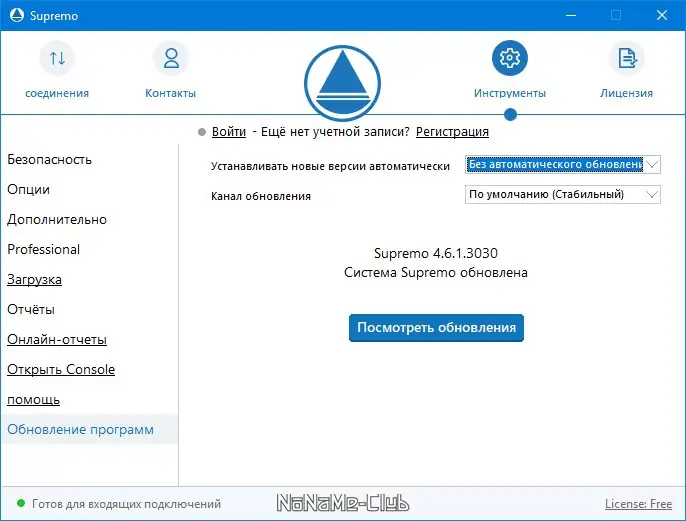Click the Система Supremo обновлена message
686x521 pixels.
coord(436,273)
